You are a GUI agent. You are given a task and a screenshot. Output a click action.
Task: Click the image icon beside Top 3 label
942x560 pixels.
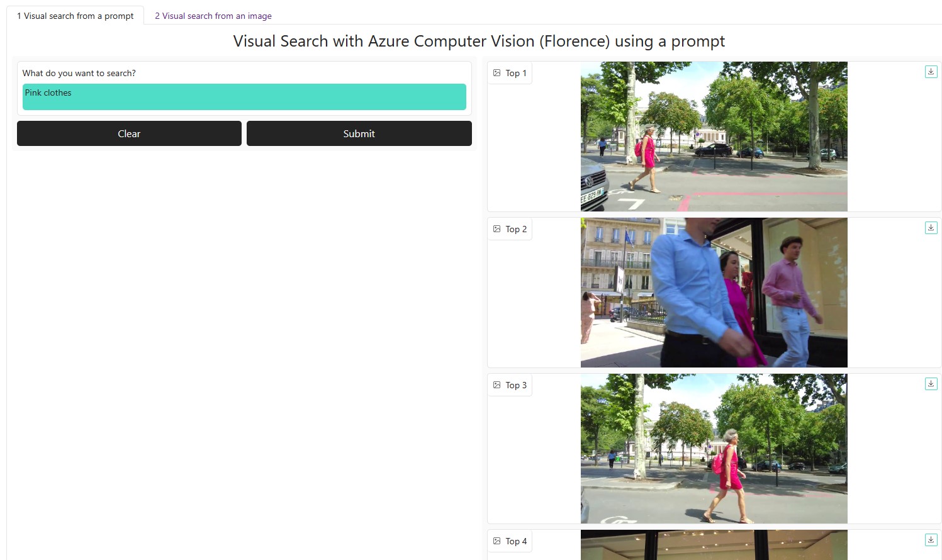(x=497, y=385)
